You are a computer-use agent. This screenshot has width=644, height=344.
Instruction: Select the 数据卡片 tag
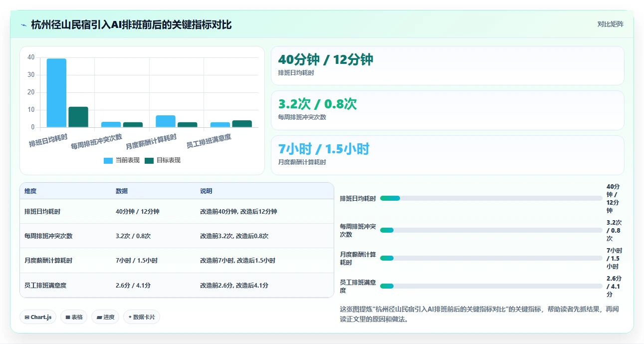142,317
